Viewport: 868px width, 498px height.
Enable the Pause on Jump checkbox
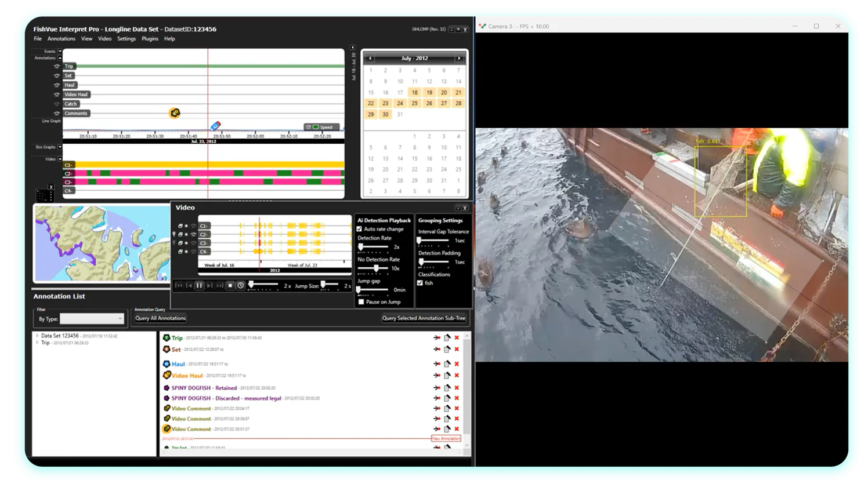(361, 302)
